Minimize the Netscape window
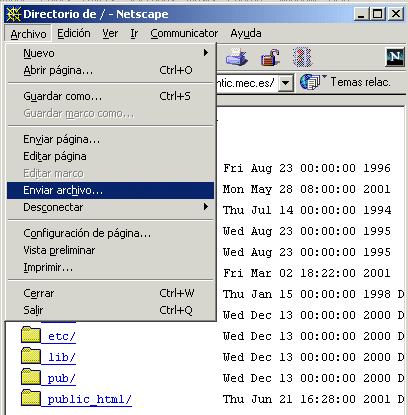The width and height of the screenshot is (408, 415). coord(361,14)
